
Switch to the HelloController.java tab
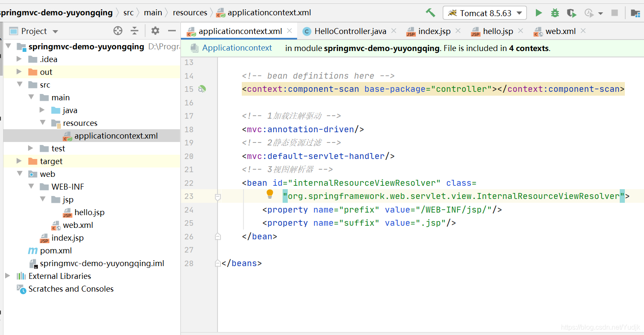pyautogui.click(x=349, y=31)
